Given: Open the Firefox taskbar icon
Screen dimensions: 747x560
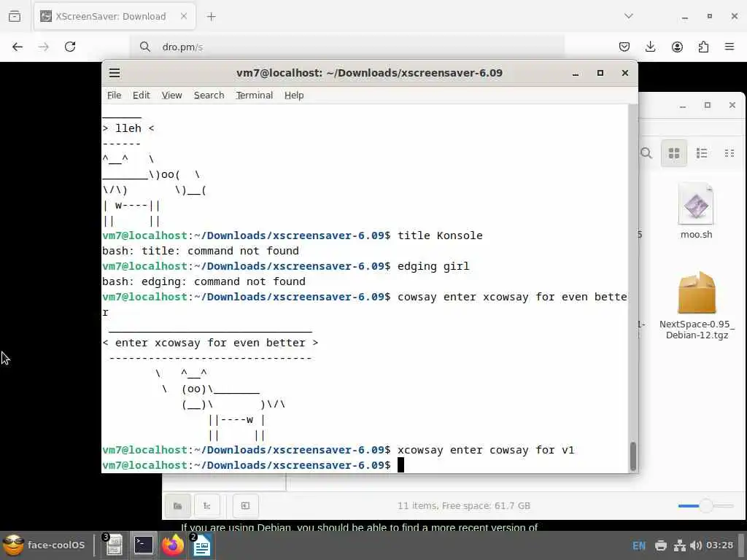Looking at the screenshot, I should click(172, 545).
